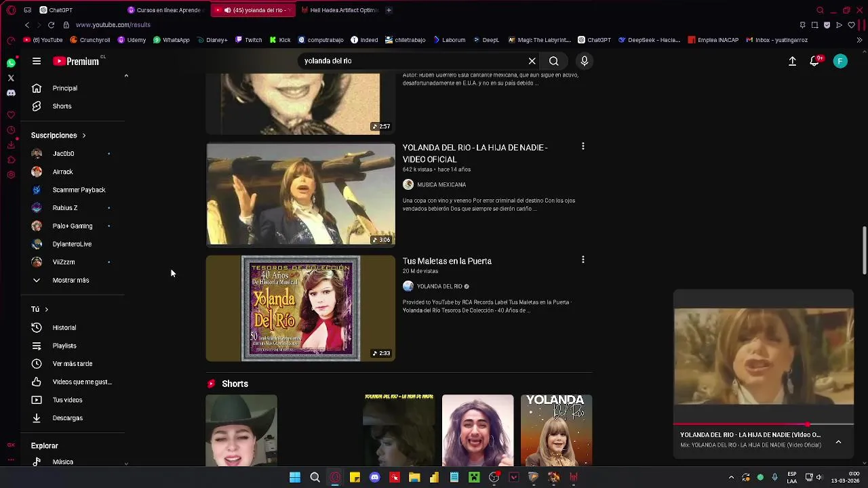868x488 pixels.
Task: Open the GX Corner icon in the sidebar
Action: pos(11,445)
